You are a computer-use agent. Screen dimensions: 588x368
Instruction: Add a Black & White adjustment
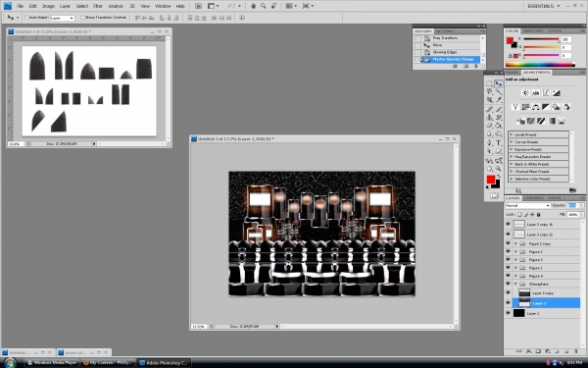pos(546,107)
